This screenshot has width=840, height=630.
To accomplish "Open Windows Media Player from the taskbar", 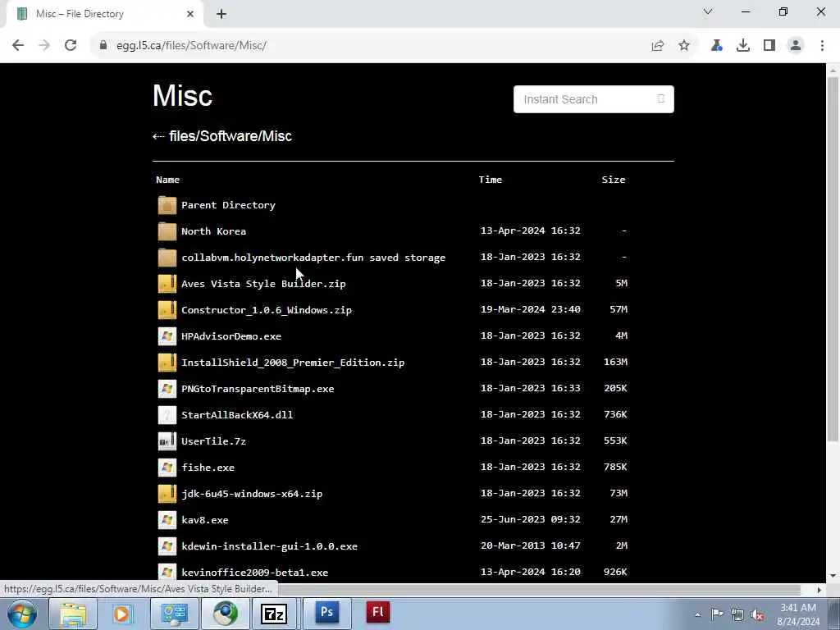I will click(x=121, y=614).
